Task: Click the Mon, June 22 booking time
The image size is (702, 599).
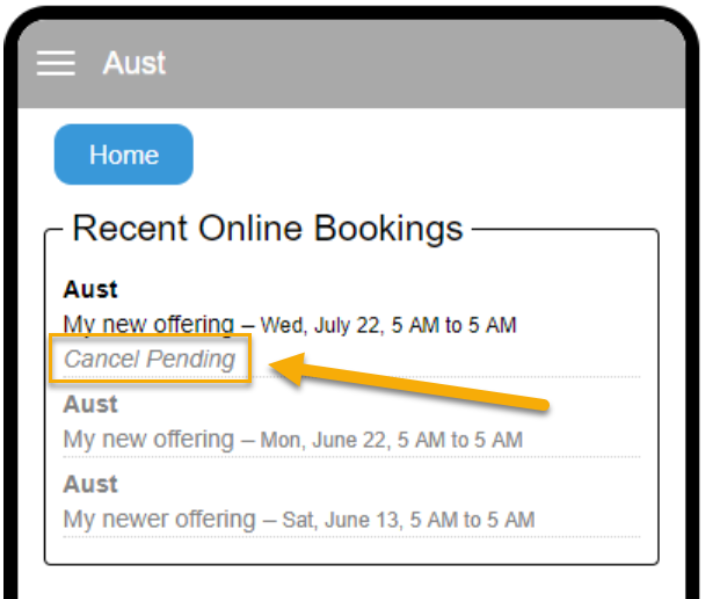Action: click(391, 440)
